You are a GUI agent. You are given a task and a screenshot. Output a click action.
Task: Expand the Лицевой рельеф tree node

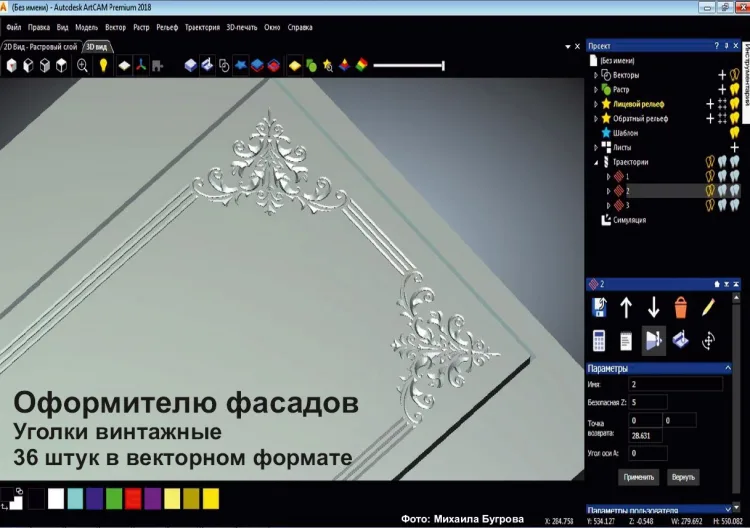[596, 104]
